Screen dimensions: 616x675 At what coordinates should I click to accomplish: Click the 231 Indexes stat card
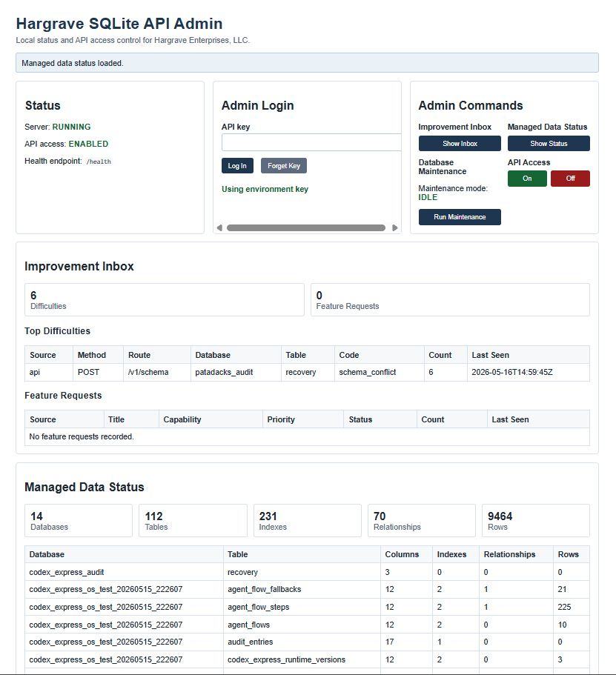tap(308, 520)
